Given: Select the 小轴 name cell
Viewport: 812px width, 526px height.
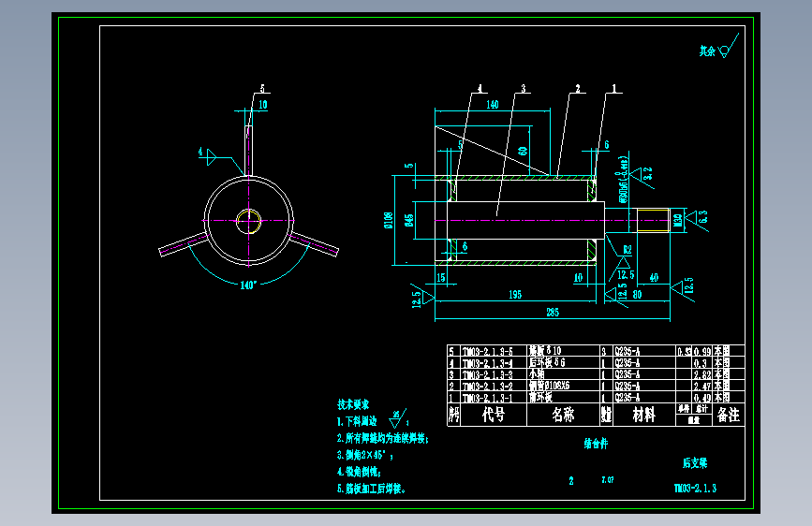Looking at the screenshot, I should pyautogui.click(x=537, y=373).
